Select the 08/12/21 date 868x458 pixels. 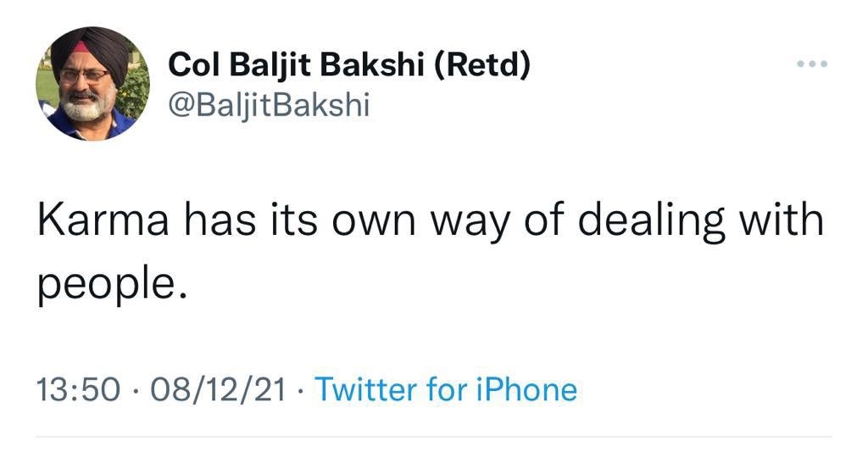click(x=217, y=390)
